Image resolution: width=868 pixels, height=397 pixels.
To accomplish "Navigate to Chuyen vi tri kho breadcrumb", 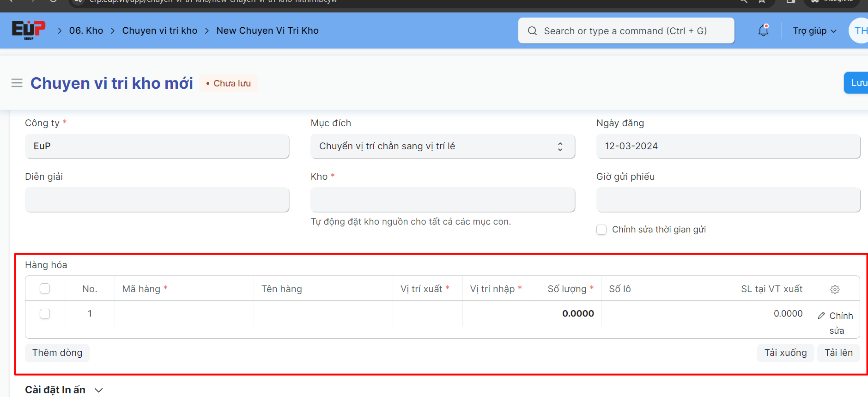I will tap(159, 31).
